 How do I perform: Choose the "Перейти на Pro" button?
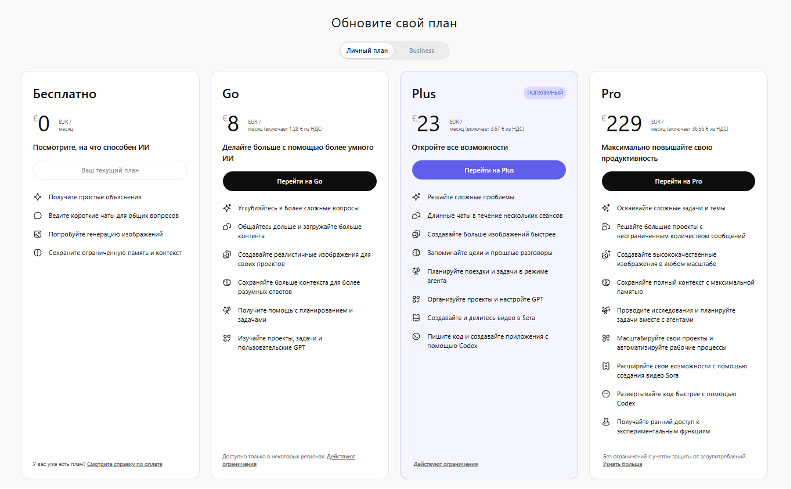click(x=678, y=181)
